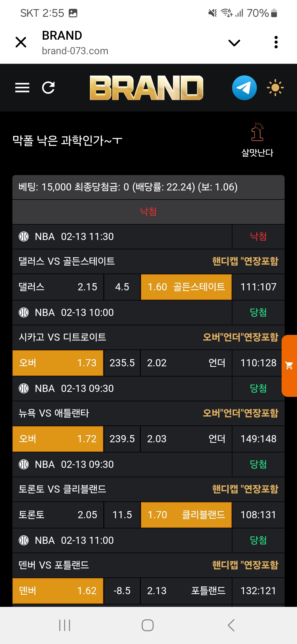This screenshot has width=297, height=644.
Task: Tap Android recent apps button
Action: [x=65, y=625]
